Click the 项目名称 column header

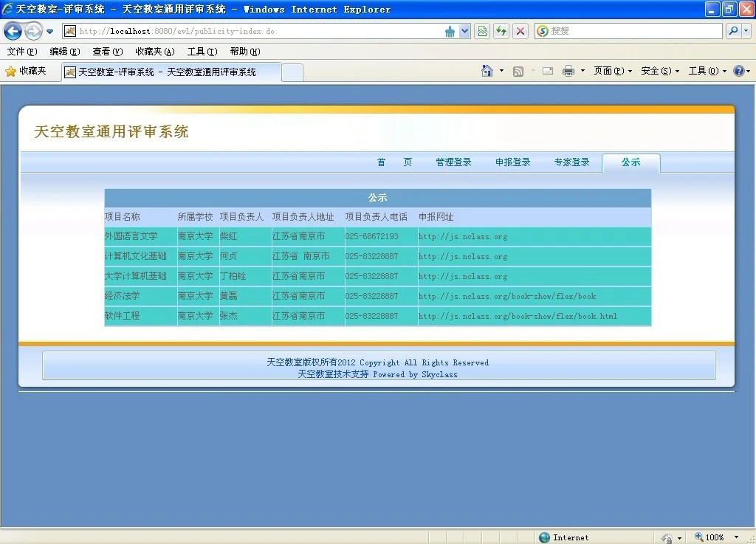[x=122, y=217]
